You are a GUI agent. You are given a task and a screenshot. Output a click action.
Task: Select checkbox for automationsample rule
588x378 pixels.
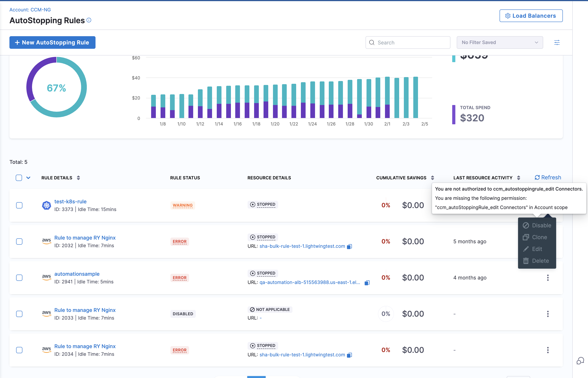pos(19,278)
